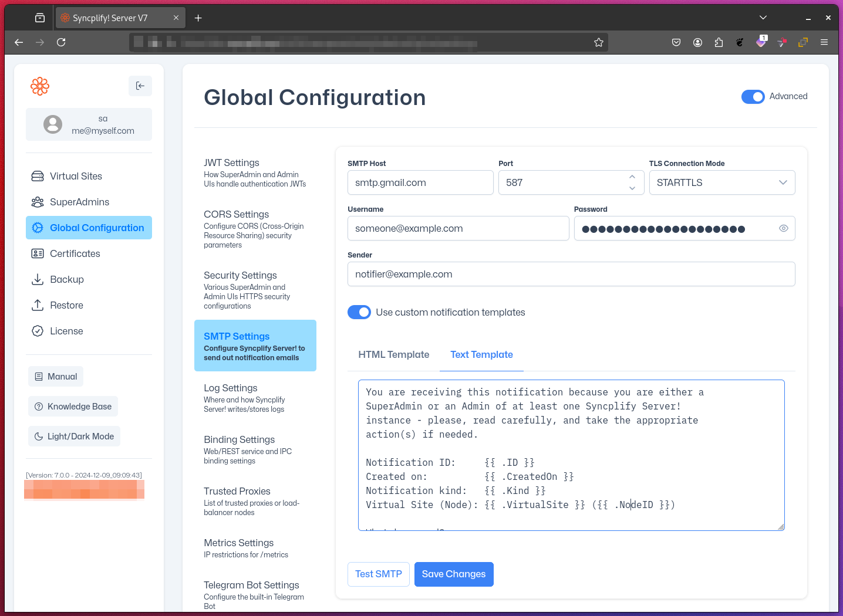Image resolution: width=843 pixels, height=616 pixels.
Task: Open the License page
Action: tap(66, 331)
